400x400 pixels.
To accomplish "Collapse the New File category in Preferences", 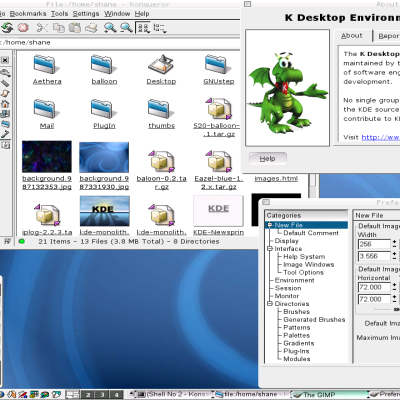I will [270, 225].
